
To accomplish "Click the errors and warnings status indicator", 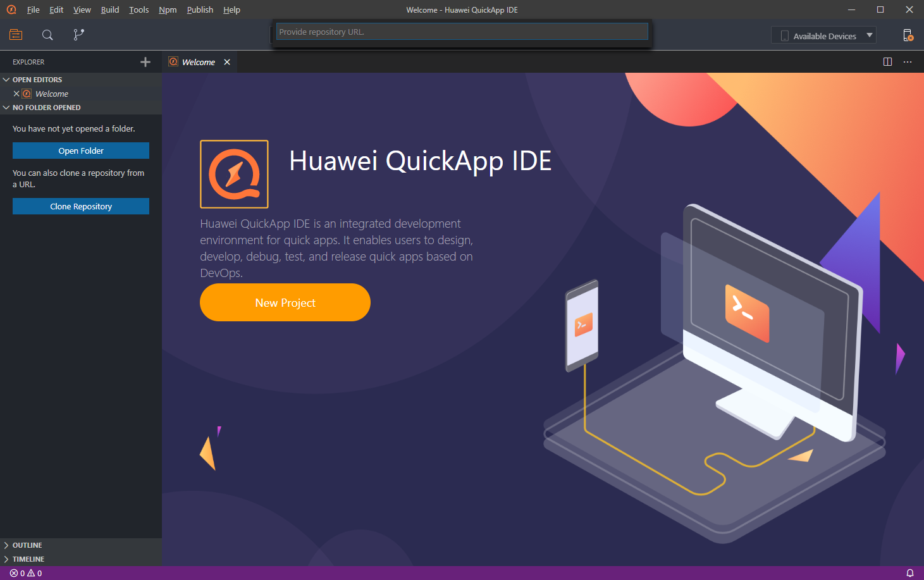I will click(26, 573).
